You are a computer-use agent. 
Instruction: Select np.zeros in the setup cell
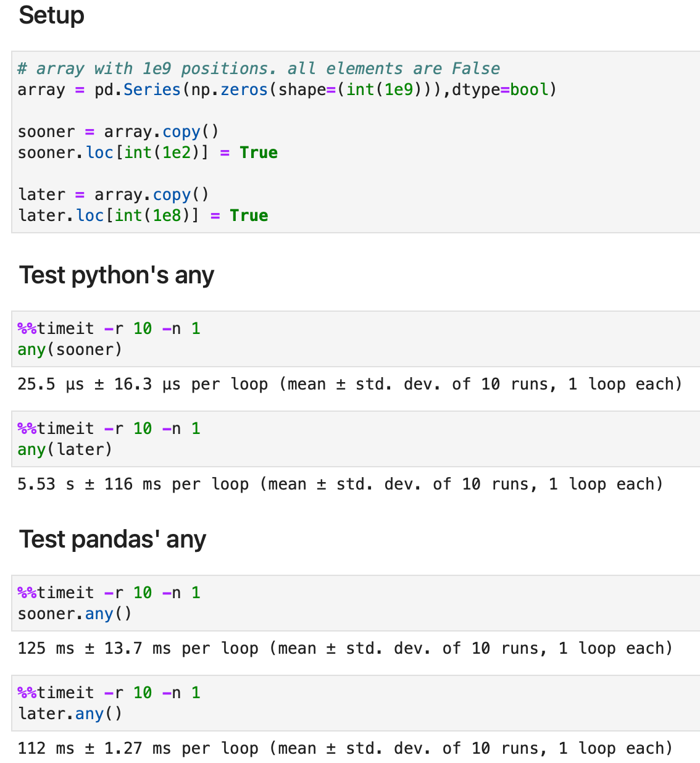228,90
